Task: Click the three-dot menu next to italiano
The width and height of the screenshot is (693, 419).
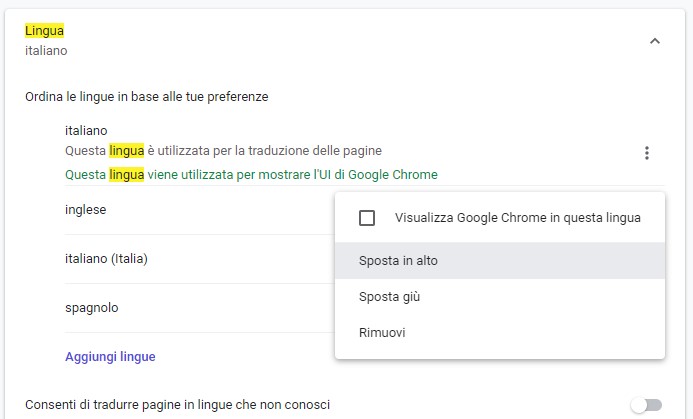Action: pyautogui.click(x=647, y=153)
